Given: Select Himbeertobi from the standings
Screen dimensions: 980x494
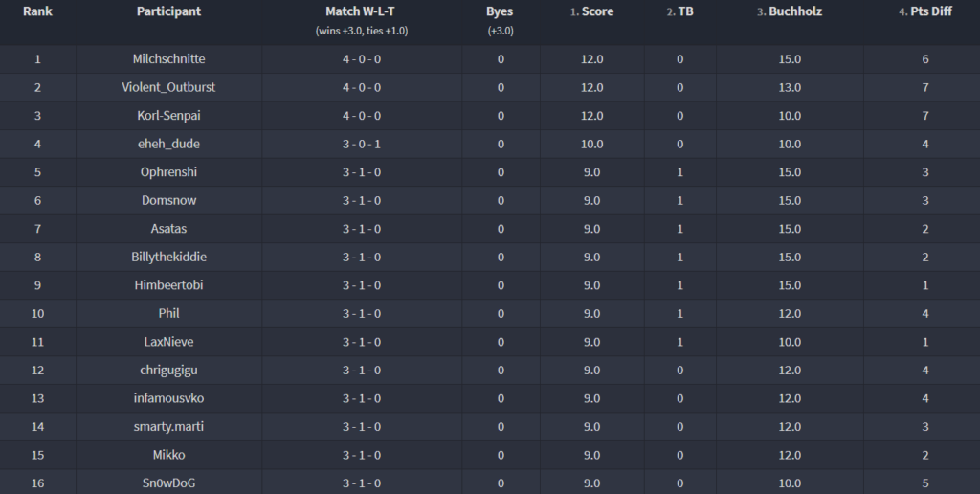Looking at the screenshot, I should 168,285.
